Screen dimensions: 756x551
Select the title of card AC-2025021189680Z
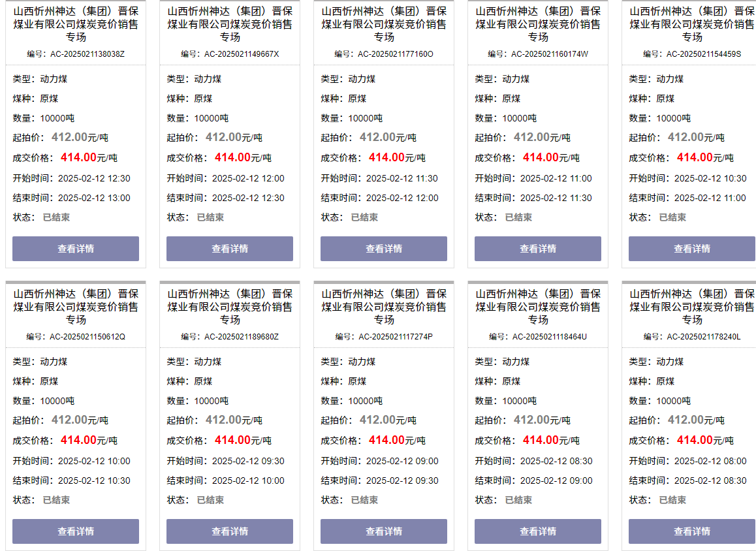coord(230,307)
